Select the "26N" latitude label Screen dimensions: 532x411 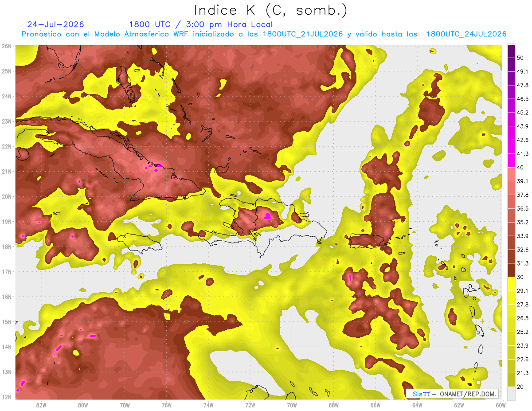6,46
